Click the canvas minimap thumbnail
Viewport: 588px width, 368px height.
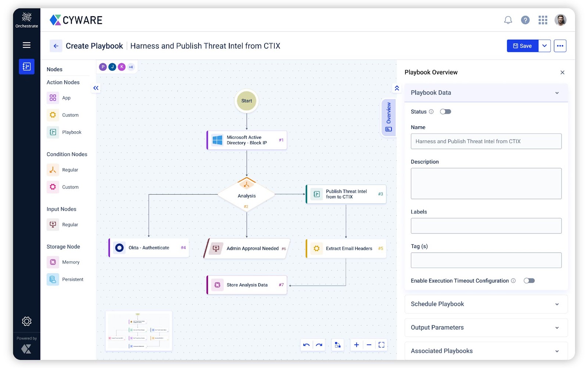click(x=139, y=331)
